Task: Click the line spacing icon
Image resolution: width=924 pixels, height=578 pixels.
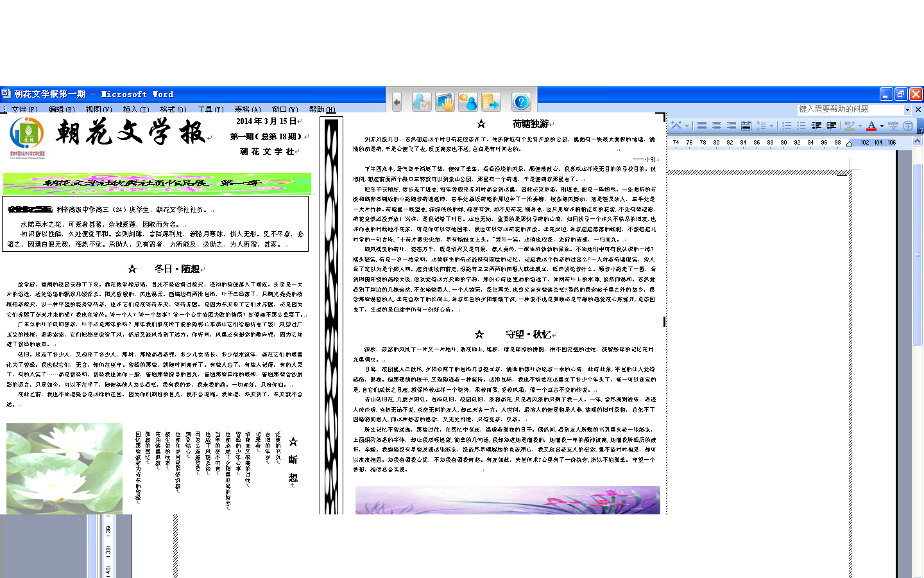Action: tap(761, 126)
